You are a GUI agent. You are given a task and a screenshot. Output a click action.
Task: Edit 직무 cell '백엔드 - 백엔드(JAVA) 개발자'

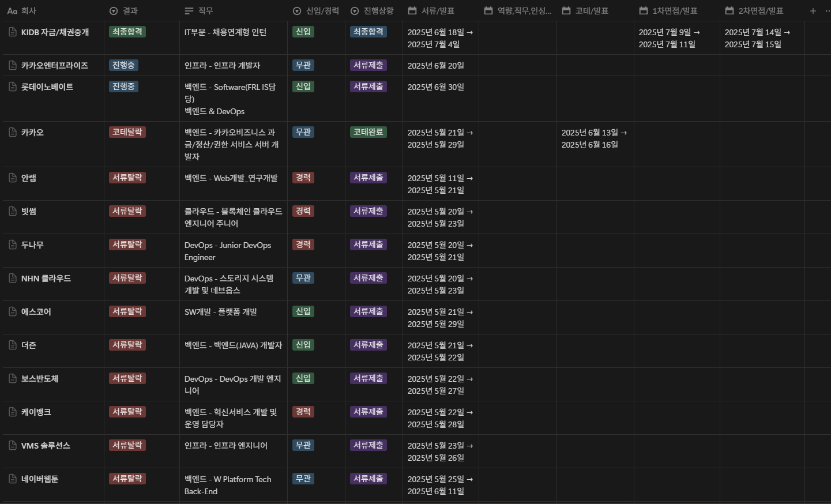click(x=234, y=345)
